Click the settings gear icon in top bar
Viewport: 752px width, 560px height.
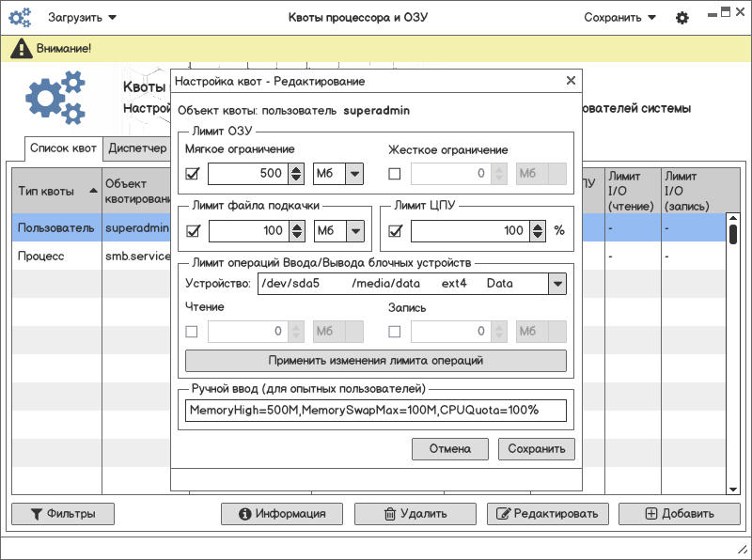tap(682, 18)
